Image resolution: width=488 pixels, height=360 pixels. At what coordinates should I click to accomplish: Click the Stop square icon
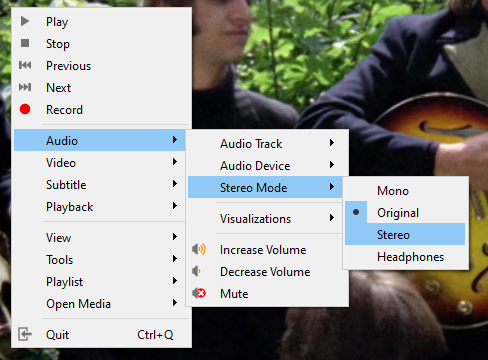coord(25,43)
